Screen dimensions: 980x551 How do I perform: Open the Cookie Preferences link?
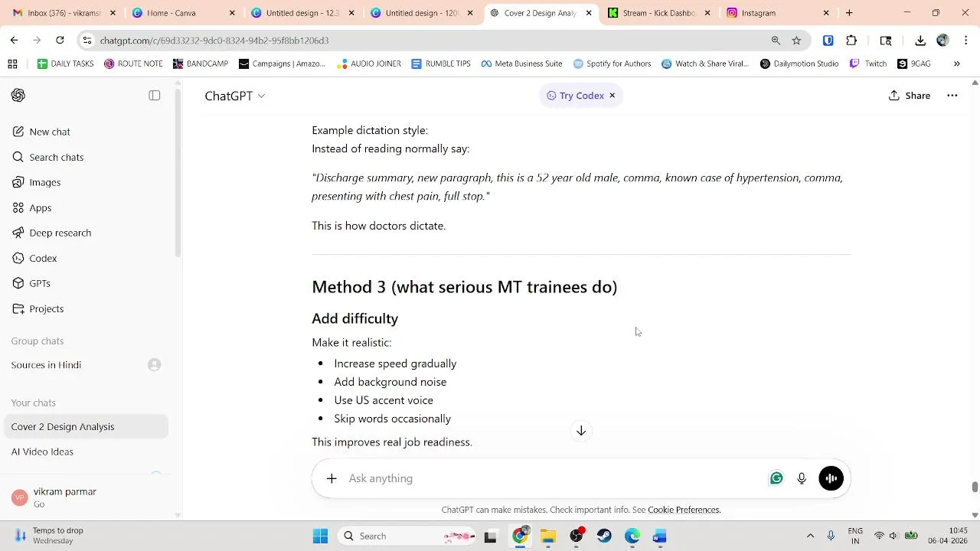point(684,510)
